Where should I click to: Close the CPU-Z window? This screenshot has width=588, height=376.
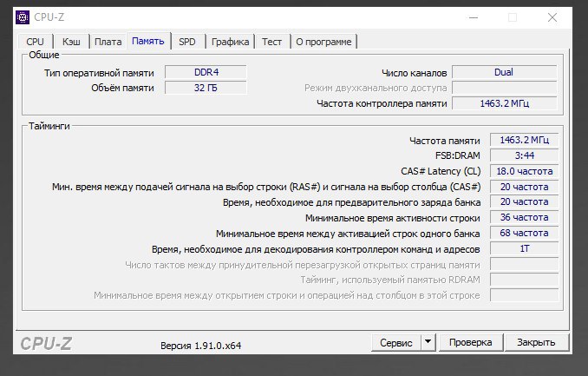[x=552, y=17]
